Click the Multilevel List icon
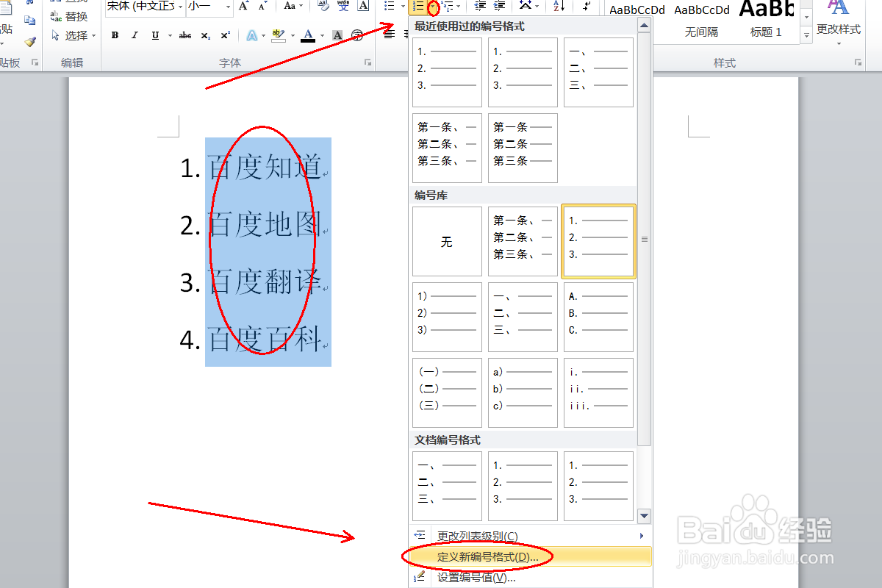 448,7
